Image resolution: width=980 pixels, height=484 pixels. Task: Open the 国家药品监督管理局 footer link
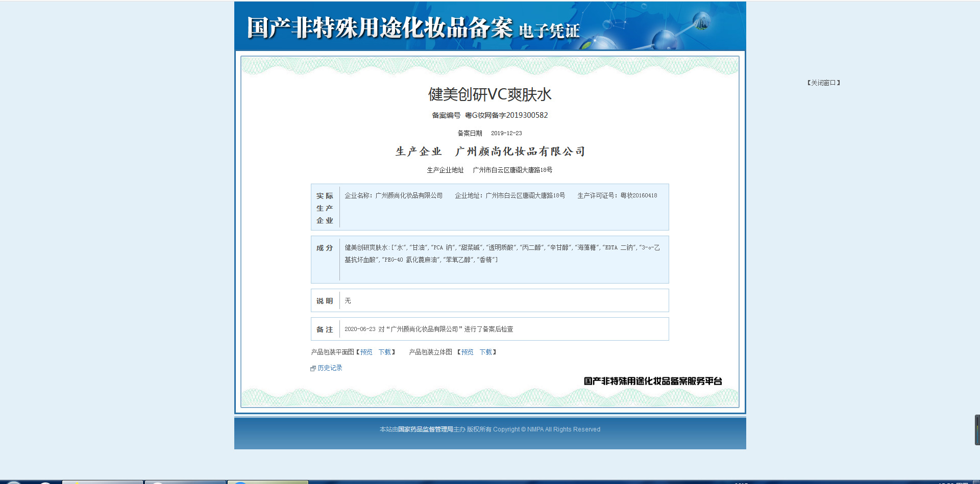[426, 429]
